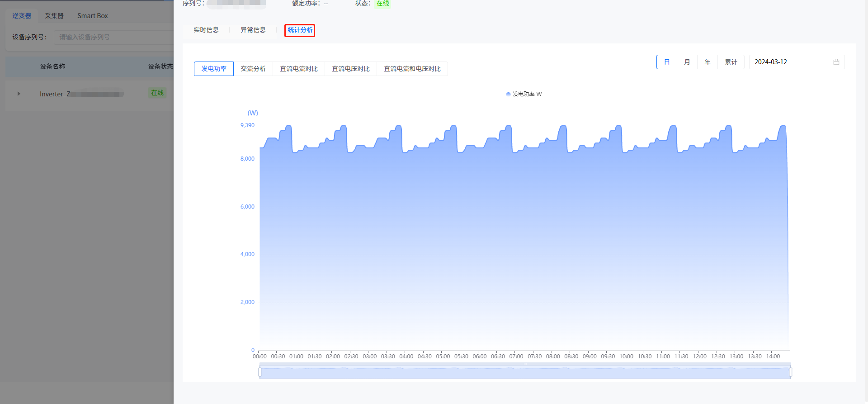
Task: Show the 直流电流对比 chart
Action: (299, 69)
